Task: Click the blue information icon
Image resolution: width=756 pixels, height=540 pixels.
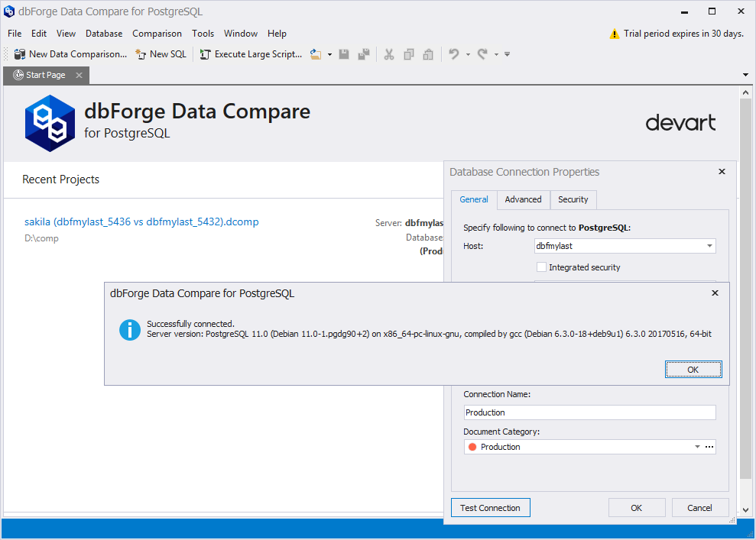Action: tap(130, 330)
